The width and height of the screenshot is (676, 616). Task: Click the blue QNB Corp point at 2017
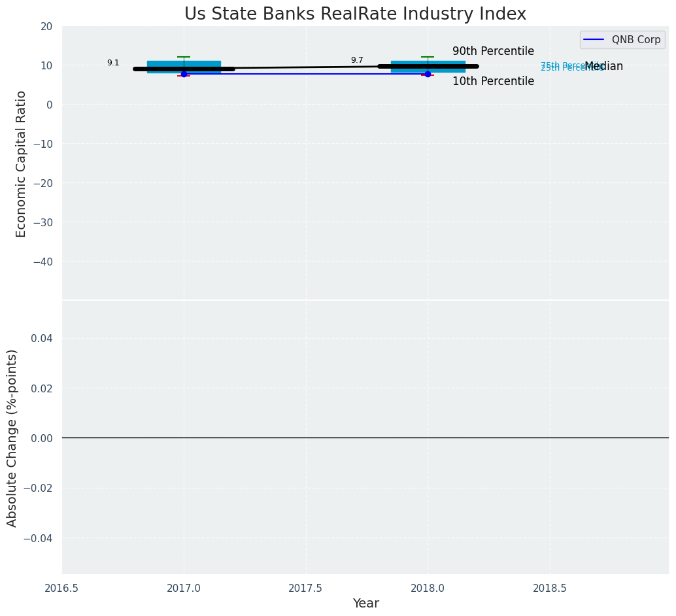pos(184,74)
